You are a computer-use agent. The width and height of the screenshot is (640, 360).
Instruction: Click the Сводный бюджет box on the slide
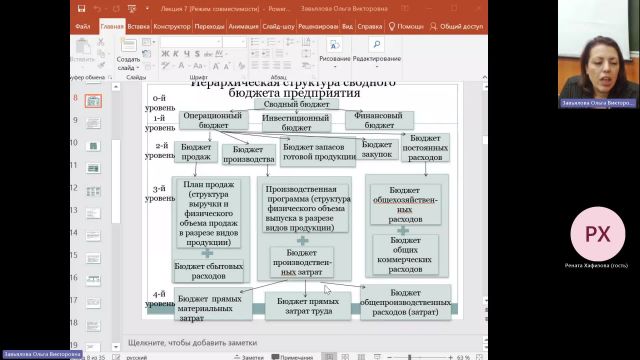pos(296,104)
